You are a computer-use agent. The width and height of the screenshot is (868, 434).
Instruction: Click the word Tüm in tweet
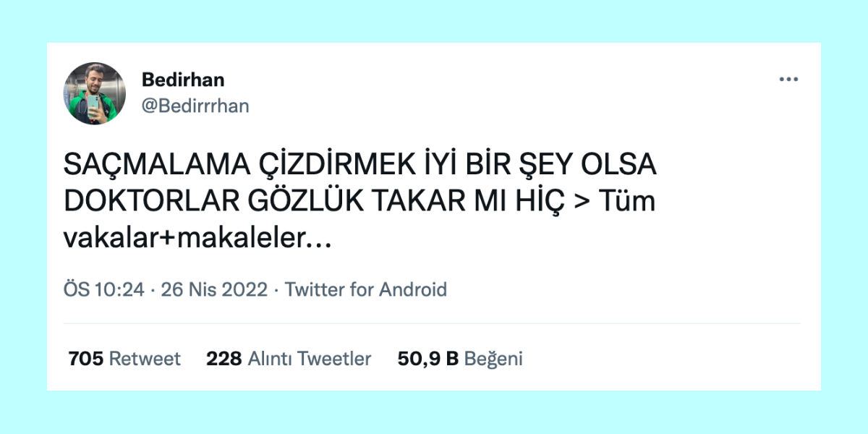tap(627, 202)
